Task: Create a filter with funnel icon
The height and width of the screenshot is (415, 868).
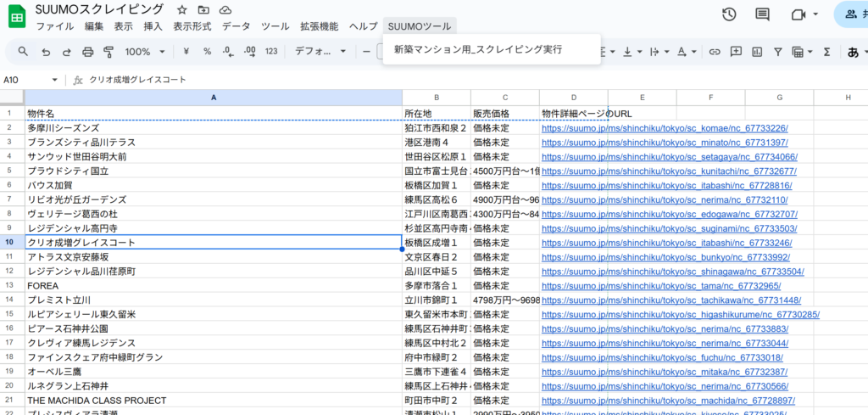Action: (x=778, y=52)
